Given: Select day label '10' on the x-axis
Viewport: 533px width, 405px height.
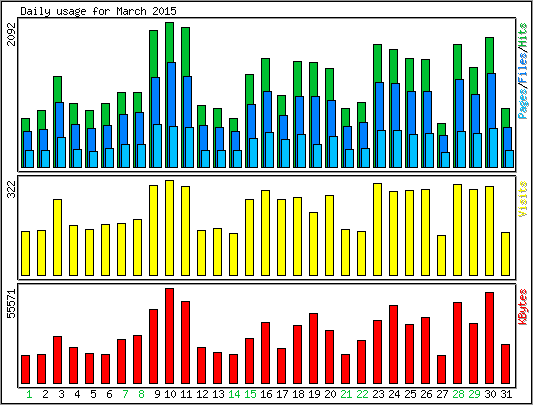Looking at the screenshot, I should [170, 394].
